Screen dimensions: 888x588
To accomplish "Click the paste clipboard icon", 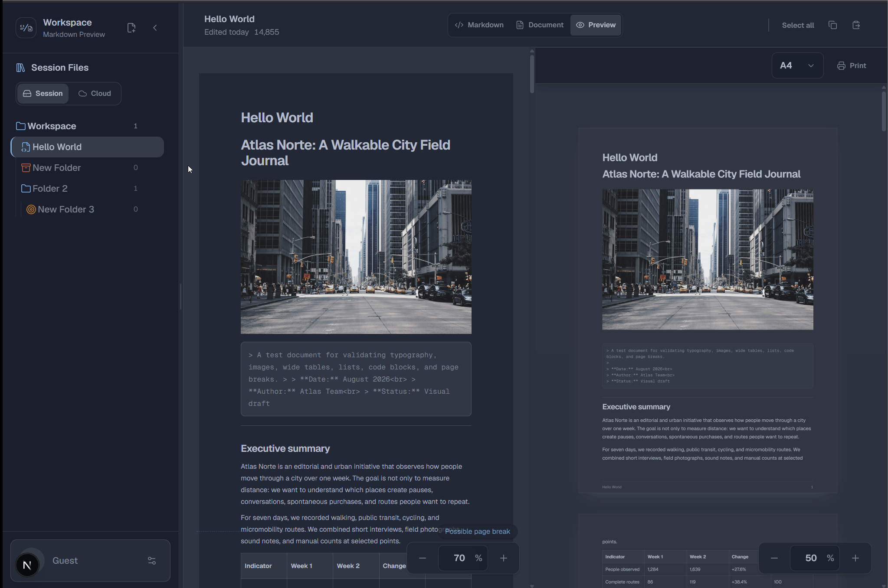I will click(856, 25).
